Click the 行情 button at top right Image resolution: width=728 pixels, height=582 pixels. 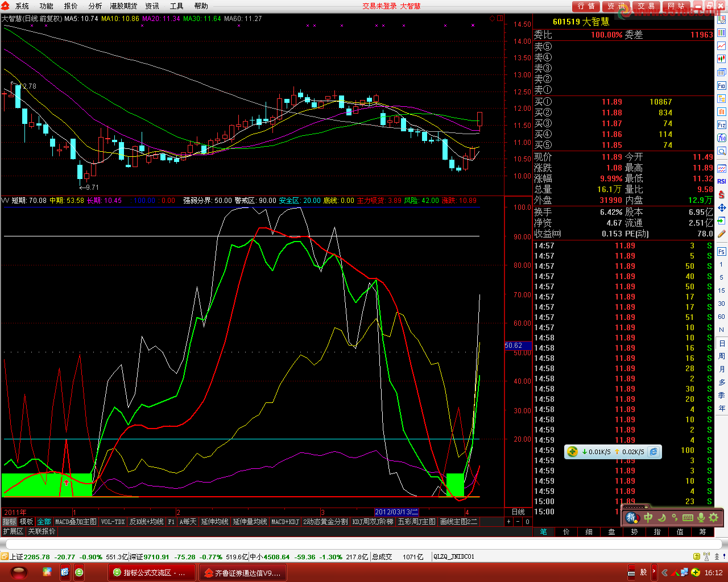pos(586,6)
